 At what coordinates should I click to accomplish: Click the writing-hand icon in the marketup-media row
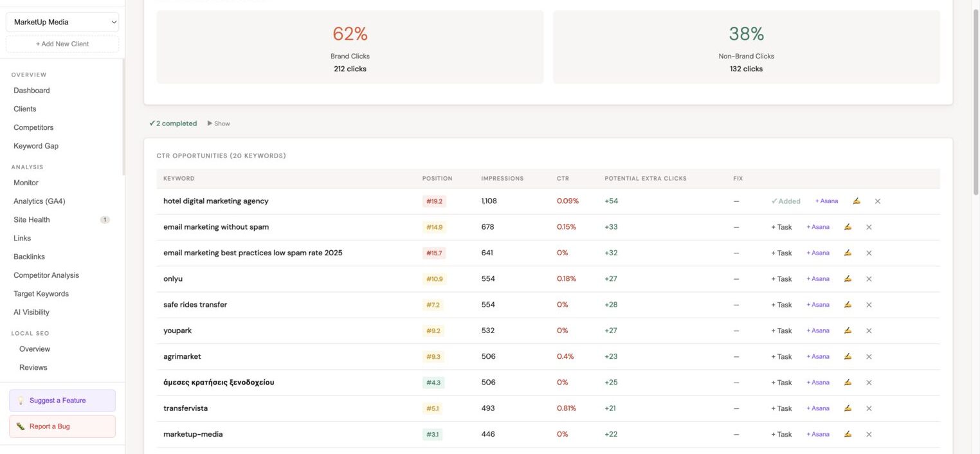[848, 434]
